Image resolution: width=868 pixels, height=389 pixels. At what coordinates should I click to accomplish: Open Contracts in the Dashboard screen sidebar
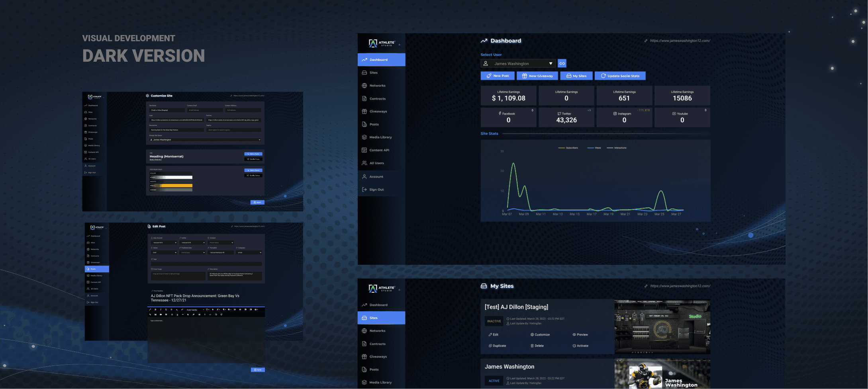(381, 99)
